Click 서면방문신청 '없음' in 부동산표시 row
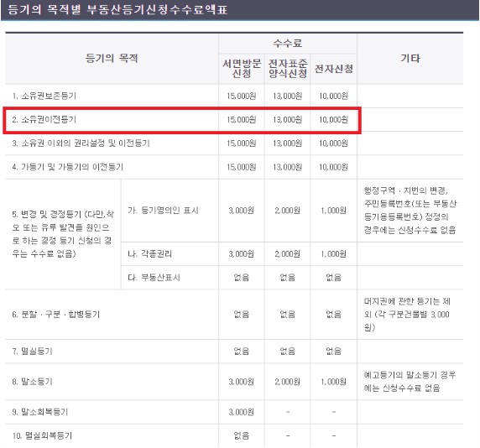Viewport: 480px width, 448px height. (x=242, y=277)
